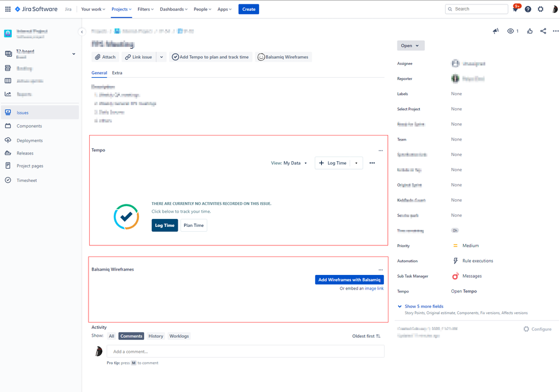Click Add Wireframes with Balsamiq button

click(x=349, y=279)
